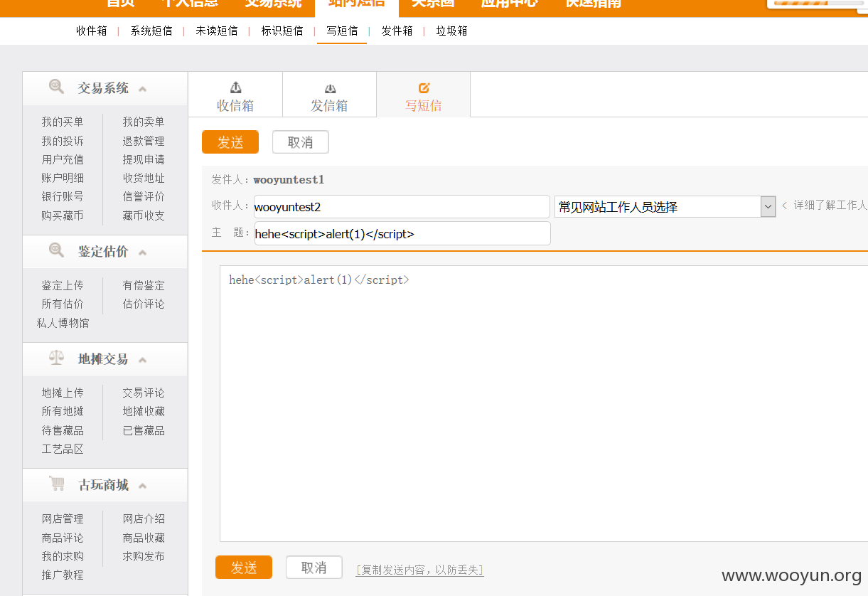Screen dimensions: 868x596
Task: Click the outbox tray icon above 发信箱
Action: tap(330, 88)
